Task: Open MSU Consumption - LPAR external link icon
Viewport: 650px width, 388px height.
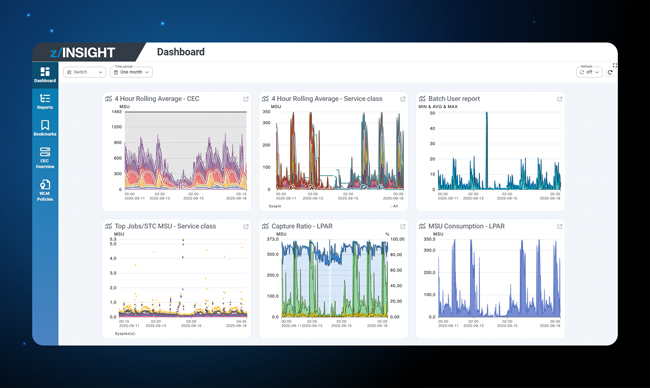Action: click(x=559, y=226)
